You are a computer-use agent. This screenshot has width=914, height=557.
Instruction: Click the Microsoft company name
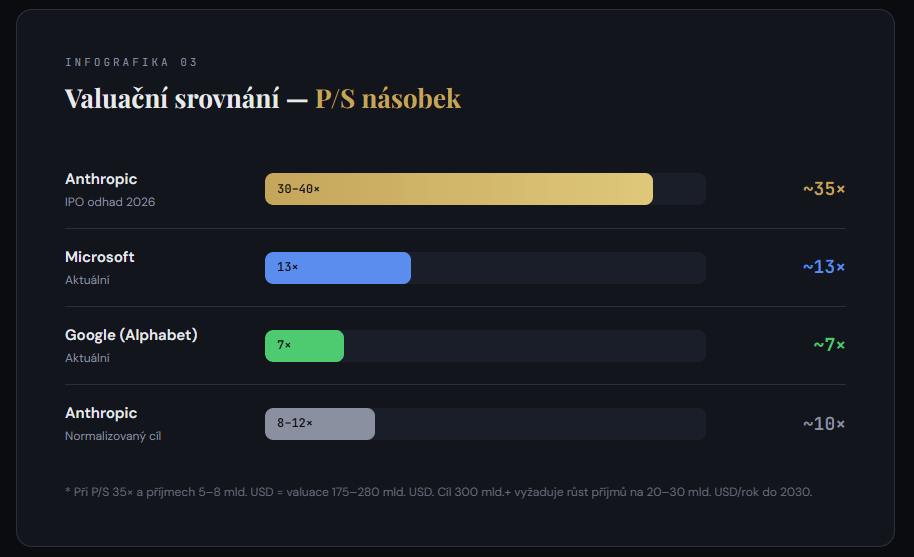(100, 257)
